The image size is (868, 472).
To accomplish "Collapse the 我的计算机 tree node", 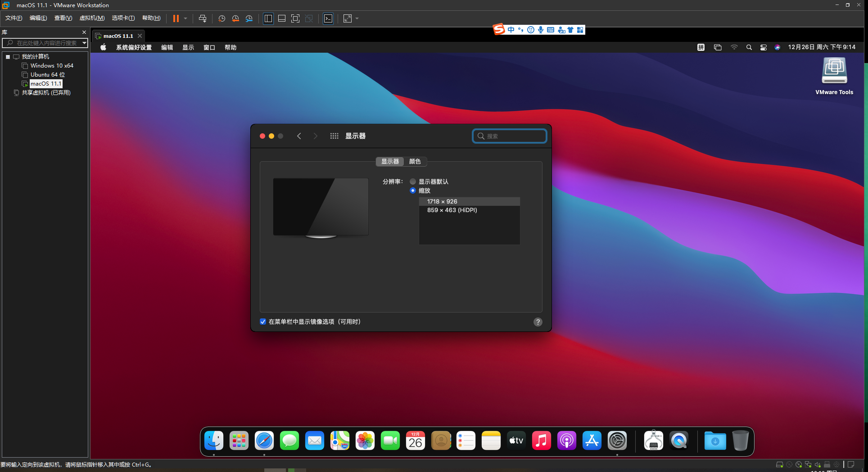I will [x=8, y=57].
